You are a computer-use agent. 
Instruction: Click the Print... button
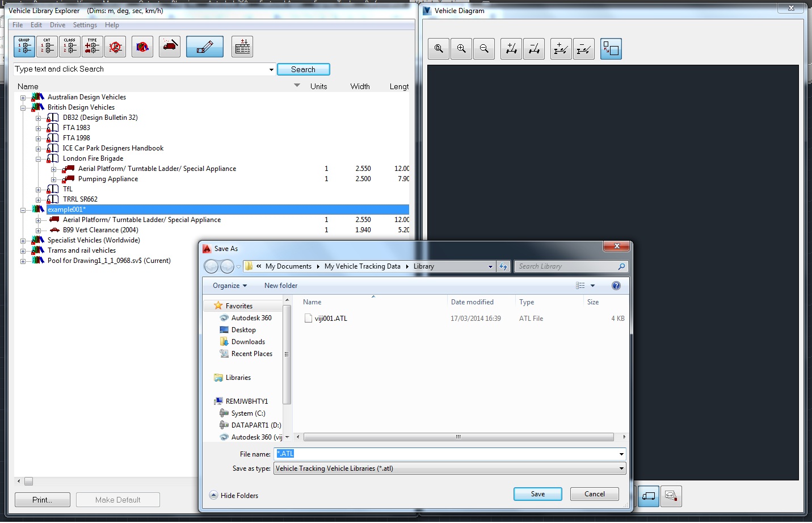43,500
